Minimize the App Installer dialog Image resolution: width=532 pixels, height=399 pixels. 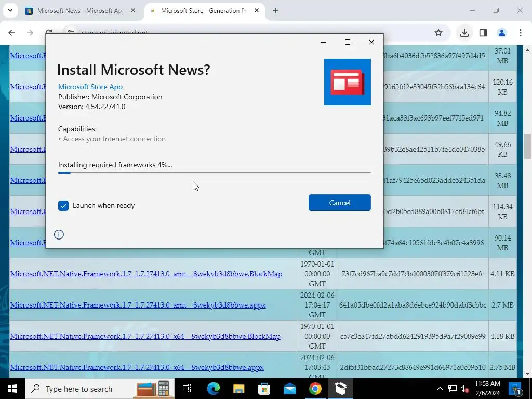pos(323,42)
